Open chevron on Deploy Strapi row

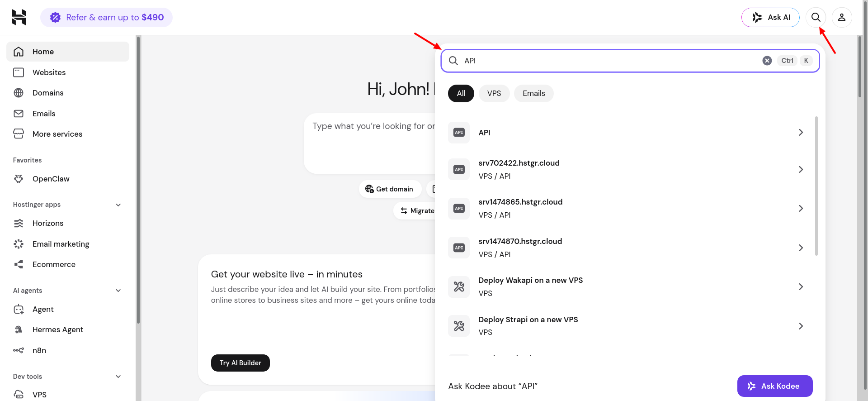(x=801, y=326)
